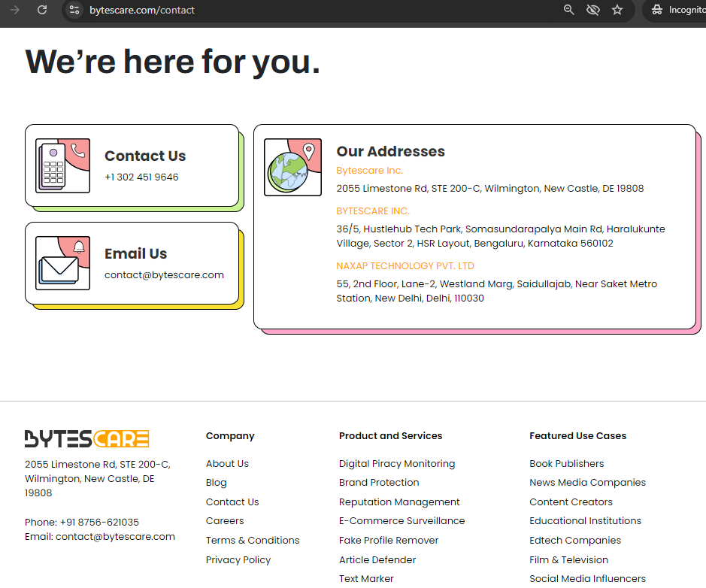Click the Featured Use Cases heading
Image resolution: width=706 pixels, height=588 pixels.
(577, 436)
